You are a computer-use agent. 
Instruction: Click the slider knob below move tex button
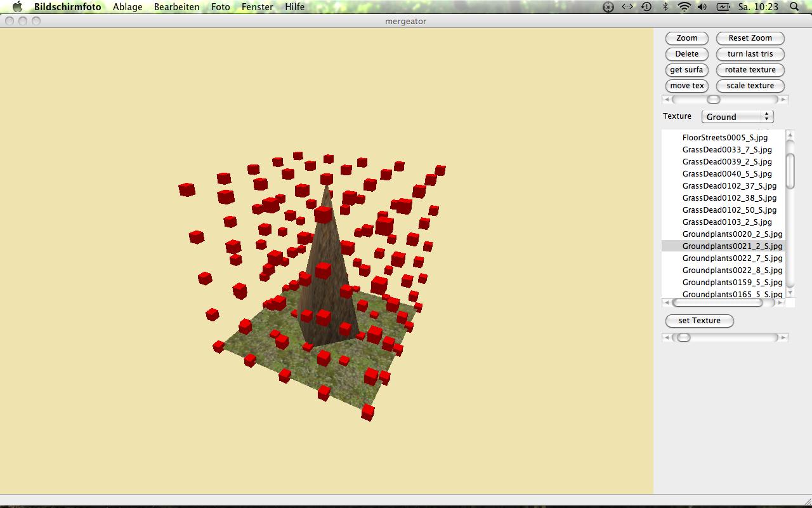coord(714,100)
